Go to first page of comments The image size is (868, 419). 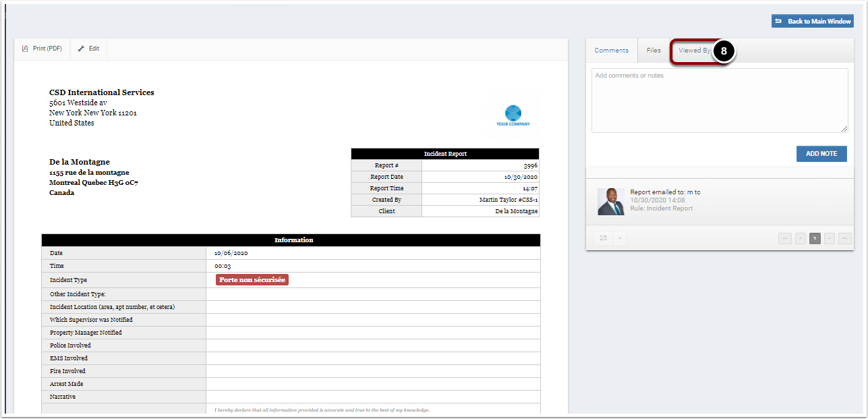[x=785, y=238]
